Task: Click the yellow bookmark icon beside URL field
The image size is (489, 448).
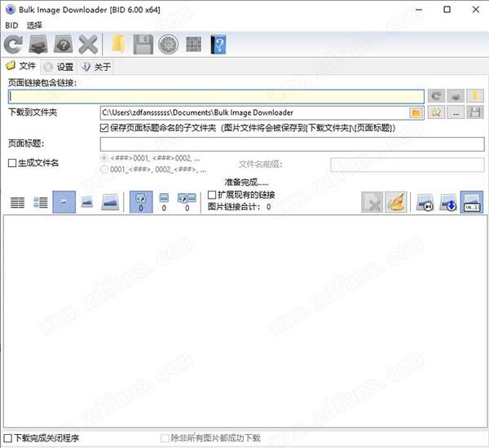Action: point(475,96)
